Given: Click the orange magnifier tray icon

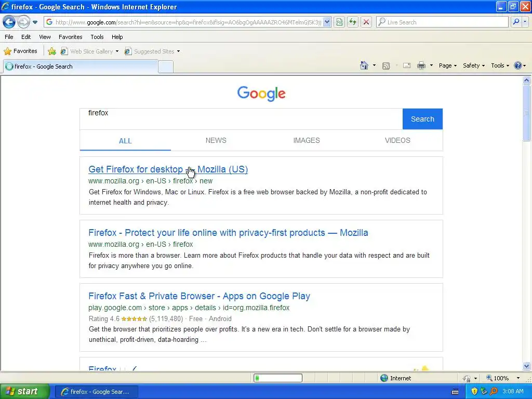Looking at the screenshot, I should 494,391.
